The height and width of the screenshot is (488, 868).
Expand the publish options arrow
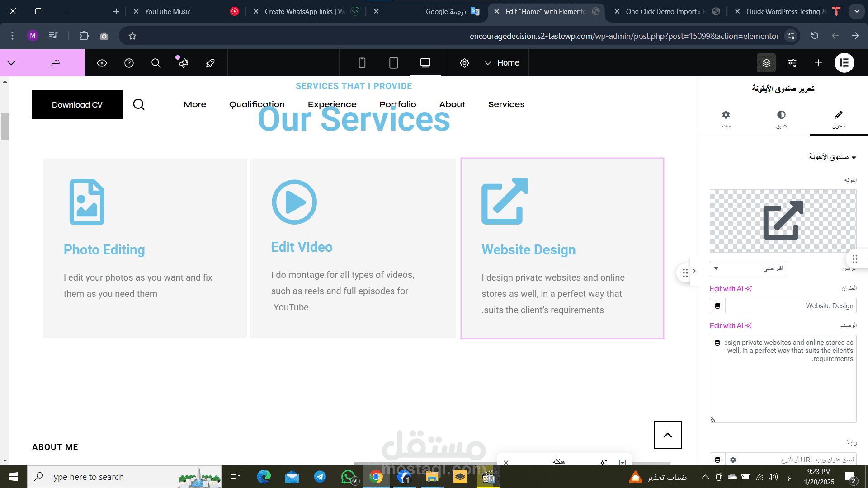click(x=12, y=63)
